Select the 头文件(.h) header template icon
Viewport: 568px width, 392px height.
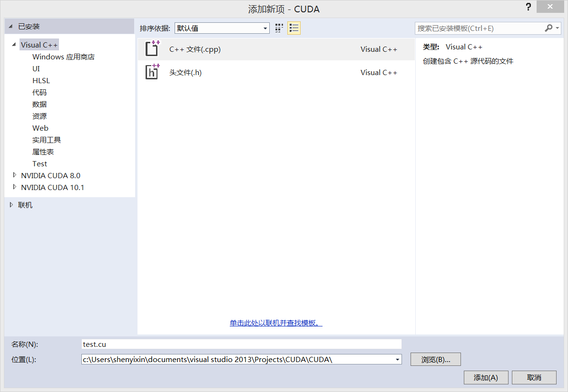coord(152,72)
